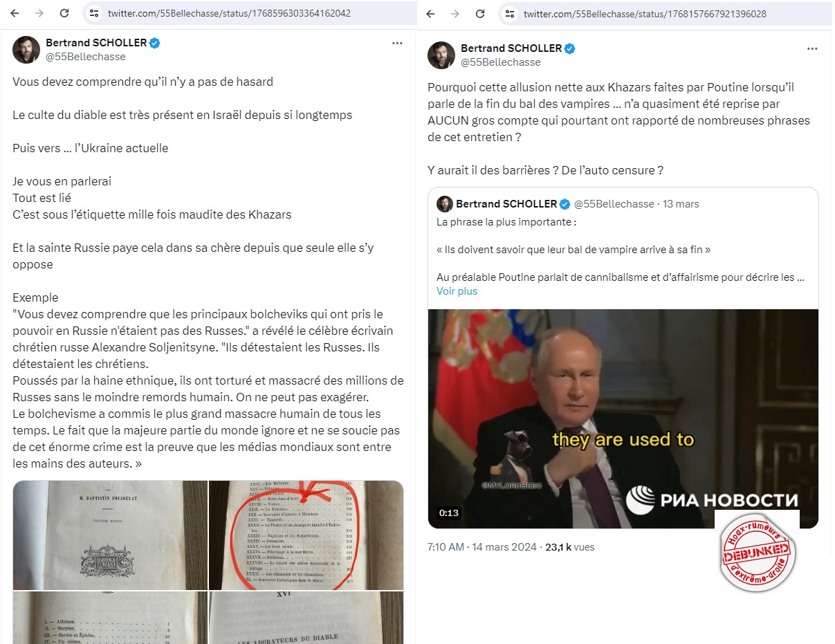Open the circled table of contents photo
The image size is (835, 644).
[x=306, y=535]
